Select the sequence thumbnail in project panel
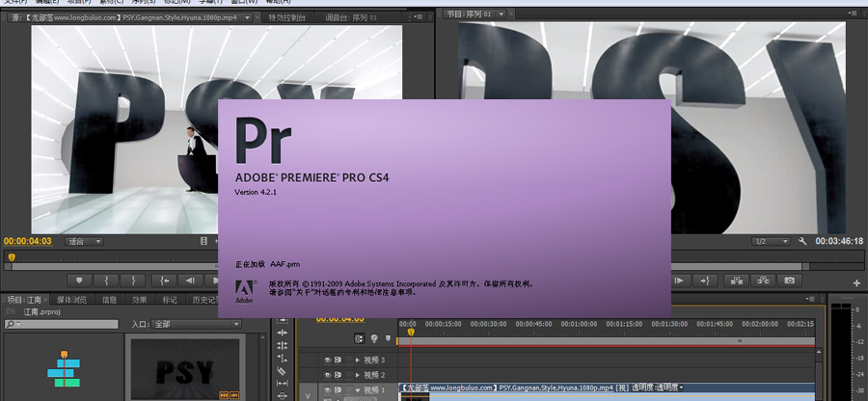Viewport: 868px width, 401px height. pos(64,368)
